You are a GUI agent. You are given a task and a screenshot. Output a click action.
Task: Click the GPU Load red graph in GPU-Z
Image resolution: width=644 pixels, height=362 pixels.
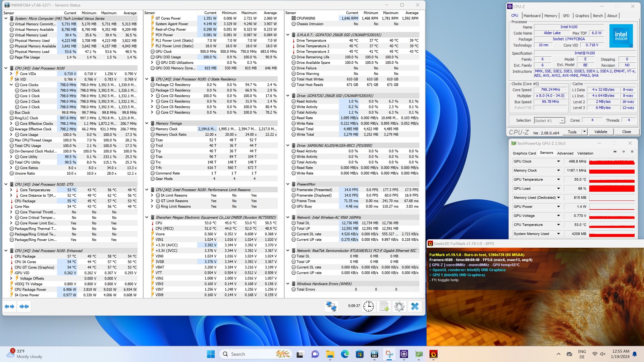point(612,189)
